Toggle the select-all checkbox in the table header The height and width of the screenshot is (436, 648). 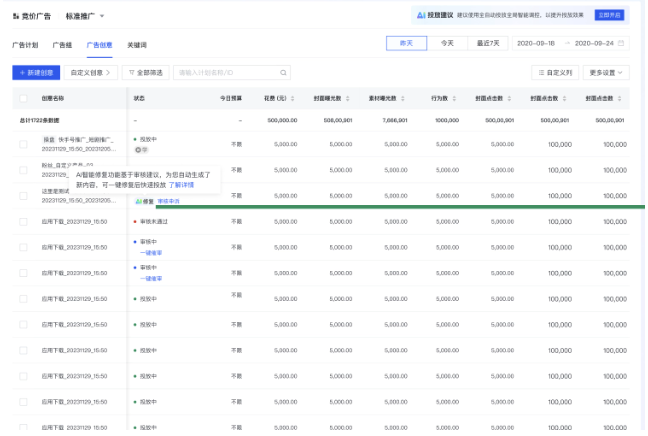pos(23,98)
